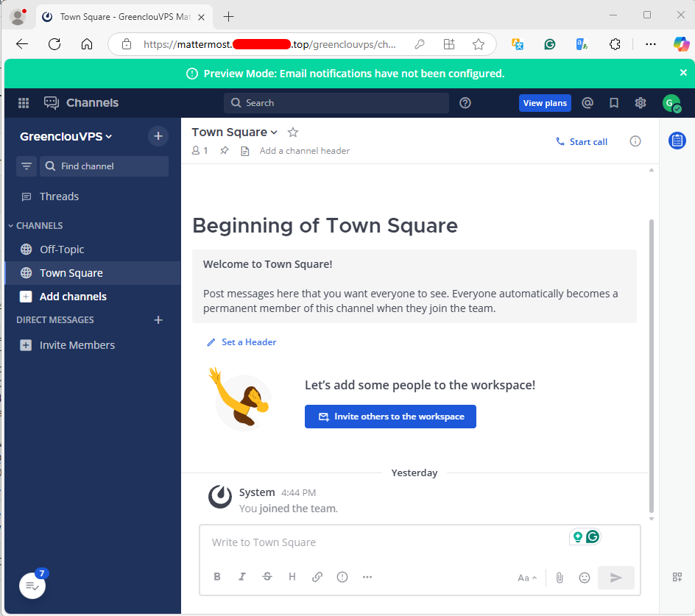The width and height of the screenshot is (695, 616).
Task: Go back using browser back arrow
Action: [22, 44]
